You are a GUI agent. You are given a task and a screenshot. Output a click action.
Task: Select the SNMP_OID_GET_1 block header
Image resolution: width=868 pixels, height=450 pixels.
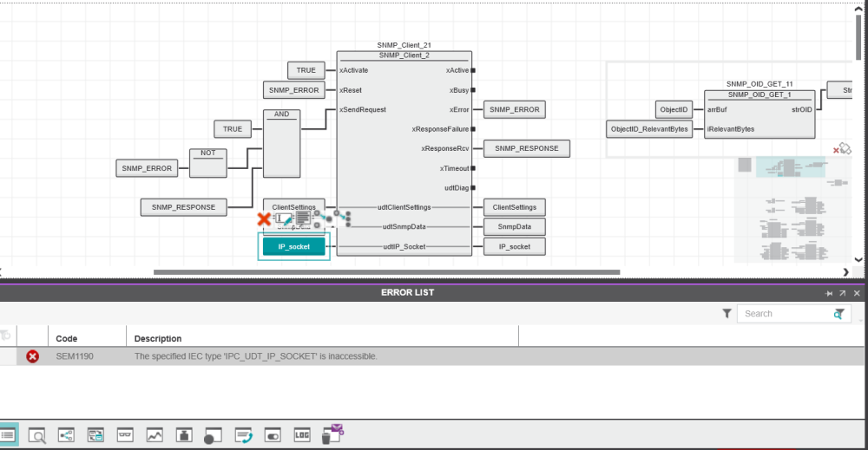759,95
